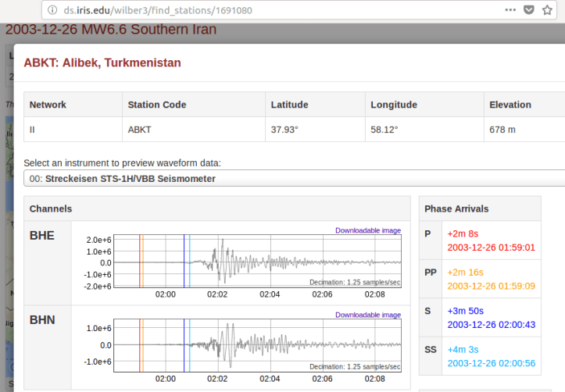Open the BHE Downloadable image link
This screenshot has width=565, height=392.
point(367,230)
